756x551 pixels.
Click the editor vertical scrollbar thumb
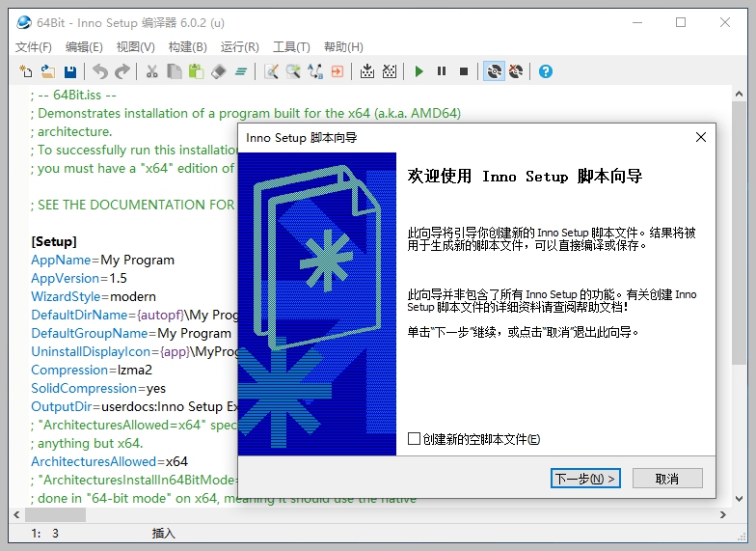739,234
